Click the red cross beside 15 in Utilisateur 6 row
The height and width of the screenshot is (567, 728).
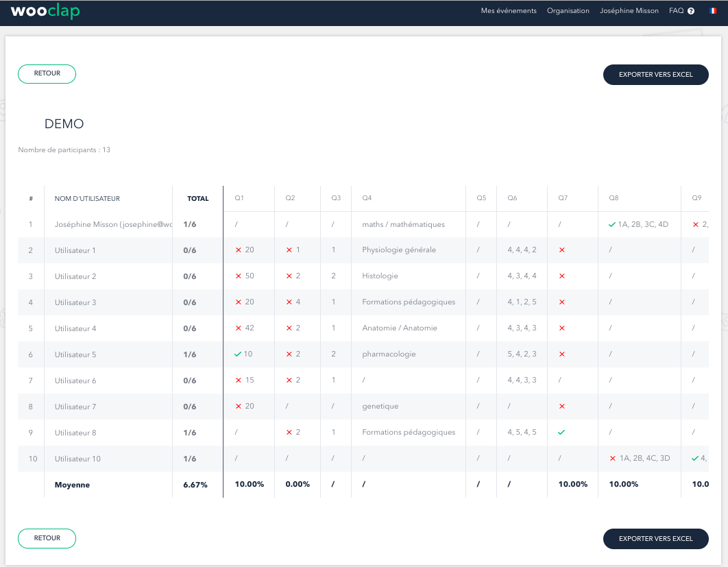tap(238, 380)
